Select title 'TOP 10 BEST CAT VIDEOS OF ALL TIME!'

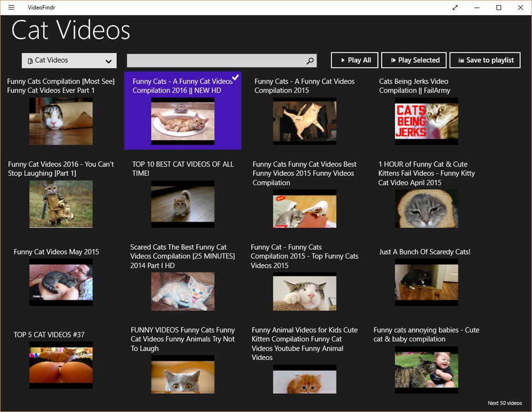coord(182,169)
